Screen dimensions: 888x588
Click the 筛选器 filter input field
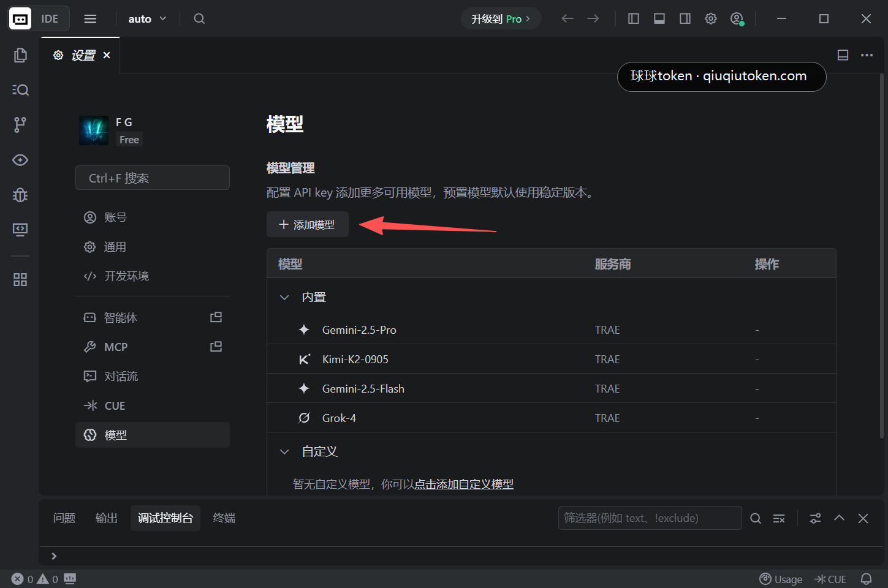point(650,518)
